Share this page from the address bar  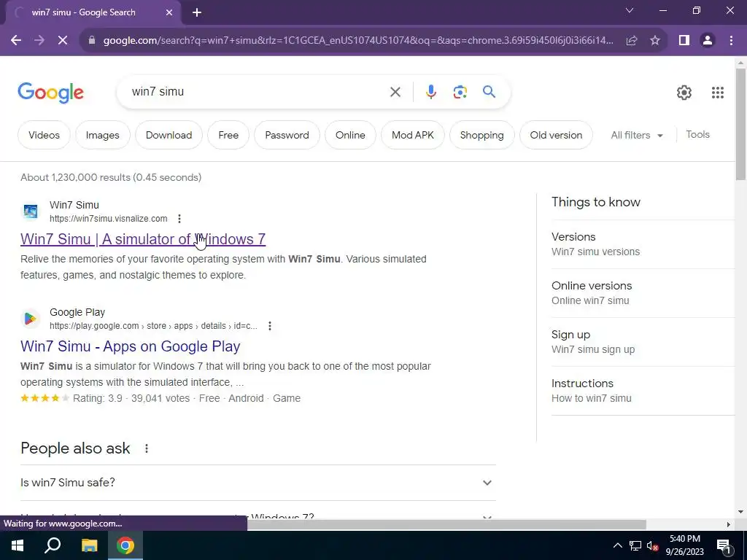tap(632, 41)
